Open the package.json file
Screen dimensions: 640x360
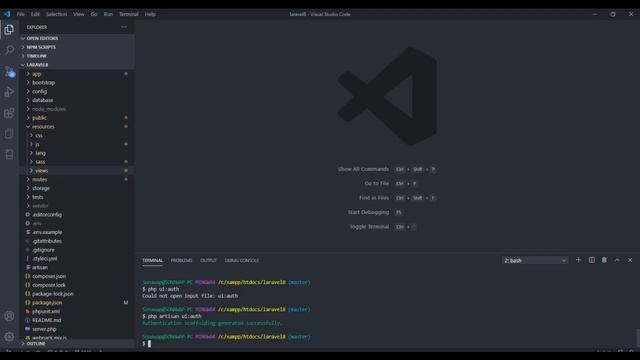click(77, 302)
